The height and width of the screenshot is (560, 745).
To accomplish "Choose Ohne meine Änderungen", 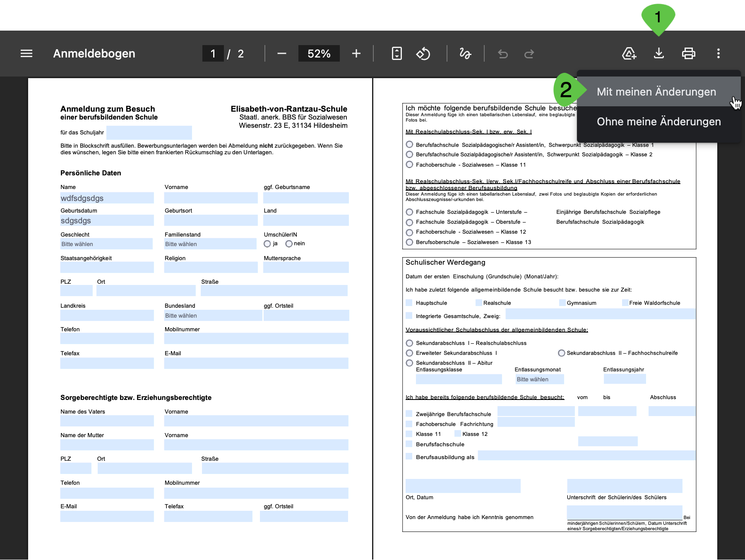I will pyautogui.click(x=658, y=122).
